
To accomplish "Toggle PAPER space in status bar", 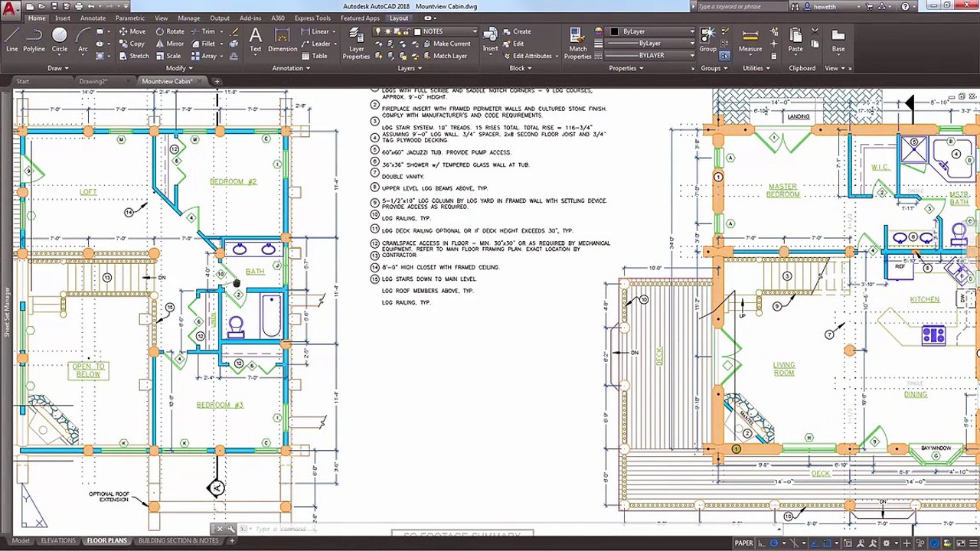I will point(743,543).
